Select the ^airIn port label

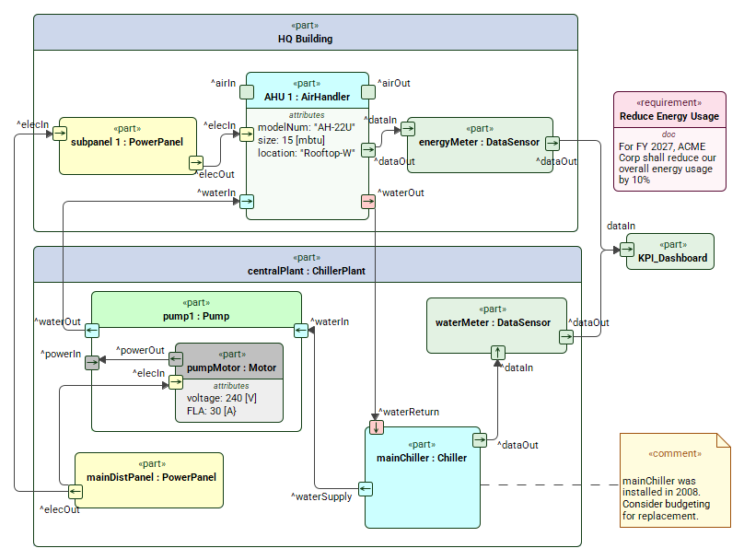click(224, 83)
